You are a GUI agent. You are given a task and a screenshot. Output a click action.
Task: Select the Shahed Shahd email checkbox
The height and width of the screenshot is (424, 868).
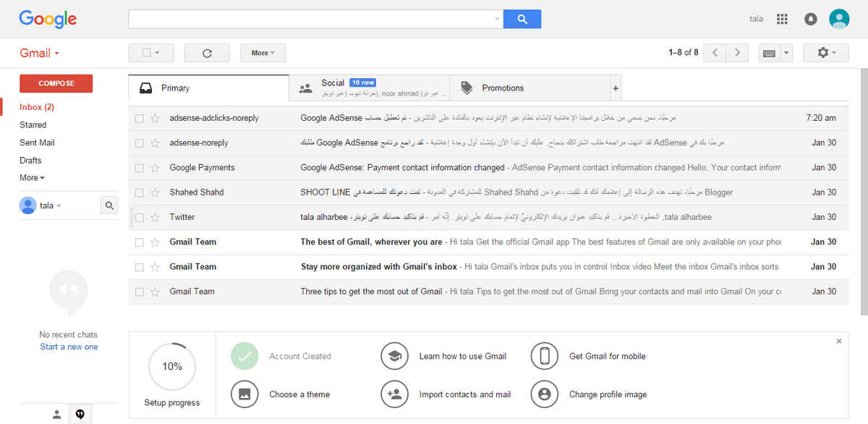click(x=140, y=192)
